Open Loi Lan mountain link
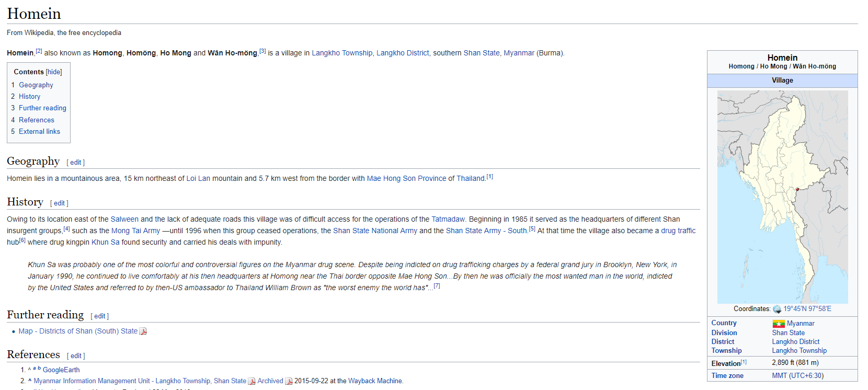The image size is (868, 390). click(198, 179)
